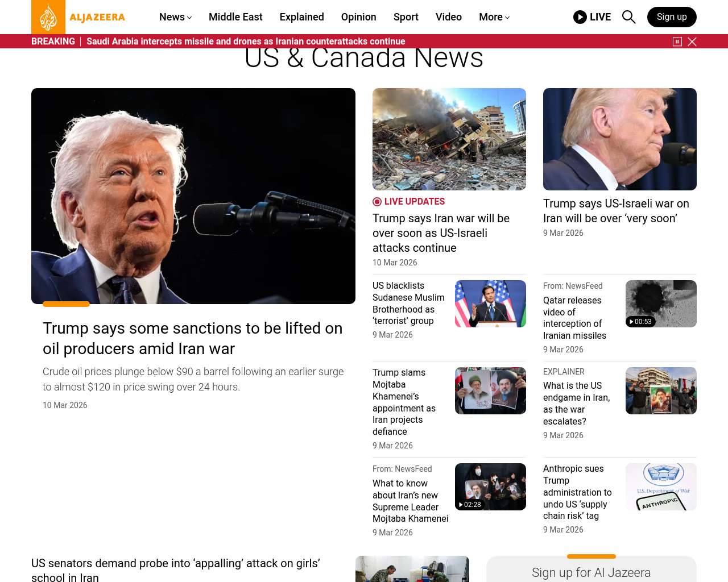Click the Sign up button
Viewport: 728px width, 582px height.
click(x=671, y=17)
